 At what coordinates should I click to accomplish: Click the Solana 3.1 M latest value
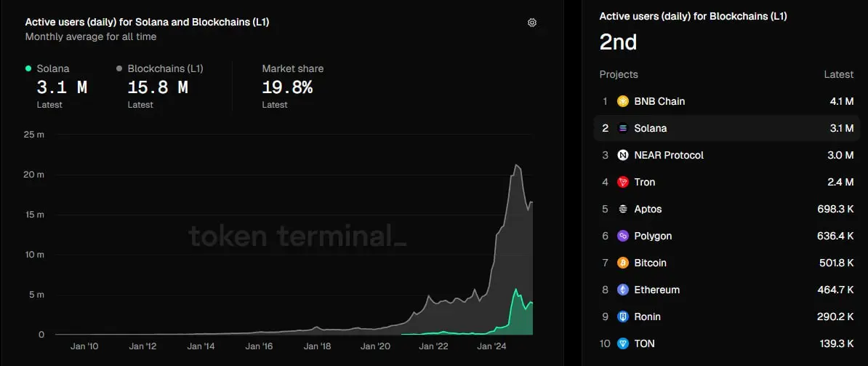point(62,87)
